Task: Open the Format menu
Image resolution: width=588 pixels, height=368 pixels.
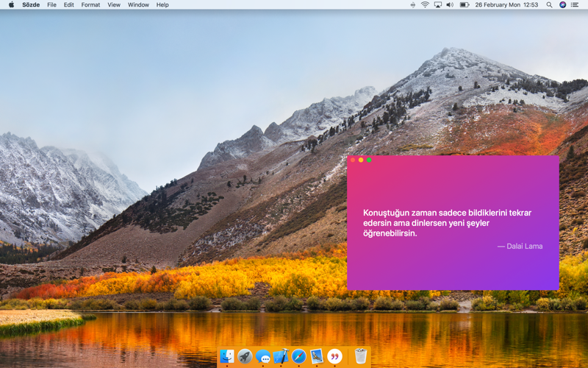Action: (90, 5)
